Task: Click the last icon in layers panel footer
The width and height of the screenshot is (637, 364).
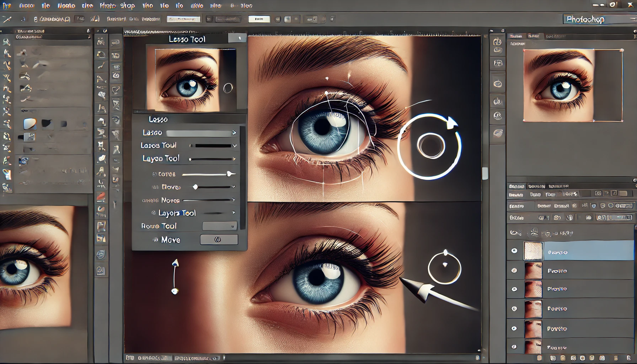Action: tap(628, 358)
